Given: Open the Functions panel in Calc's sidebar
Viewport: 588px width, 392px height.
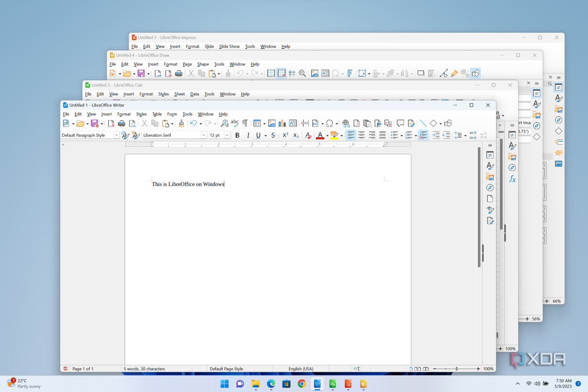Looking at the screenshot, I should [512, 179].
